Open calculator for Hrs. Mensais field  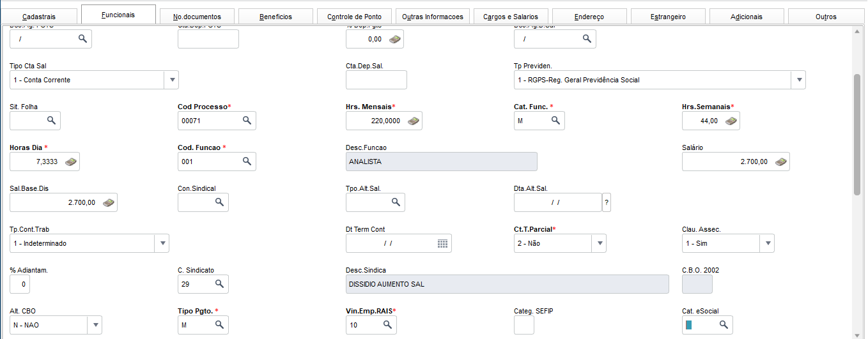413,121
